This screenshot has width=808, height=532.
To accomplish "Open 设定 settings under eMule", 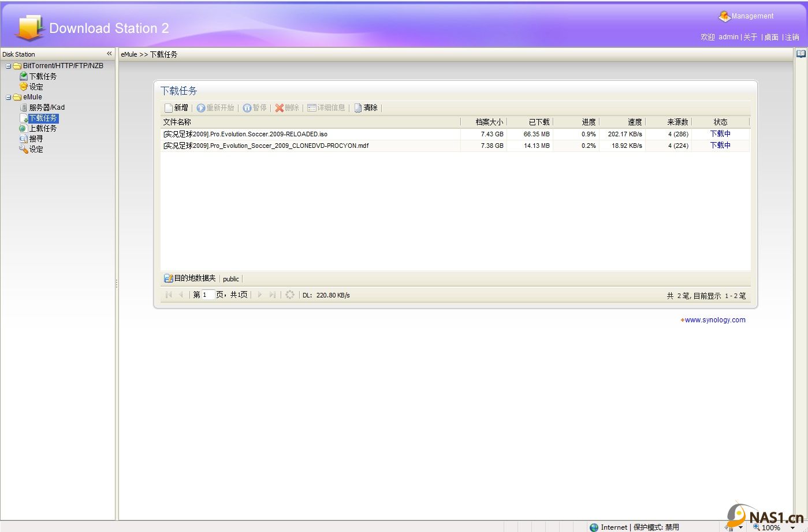I will 36,149.
